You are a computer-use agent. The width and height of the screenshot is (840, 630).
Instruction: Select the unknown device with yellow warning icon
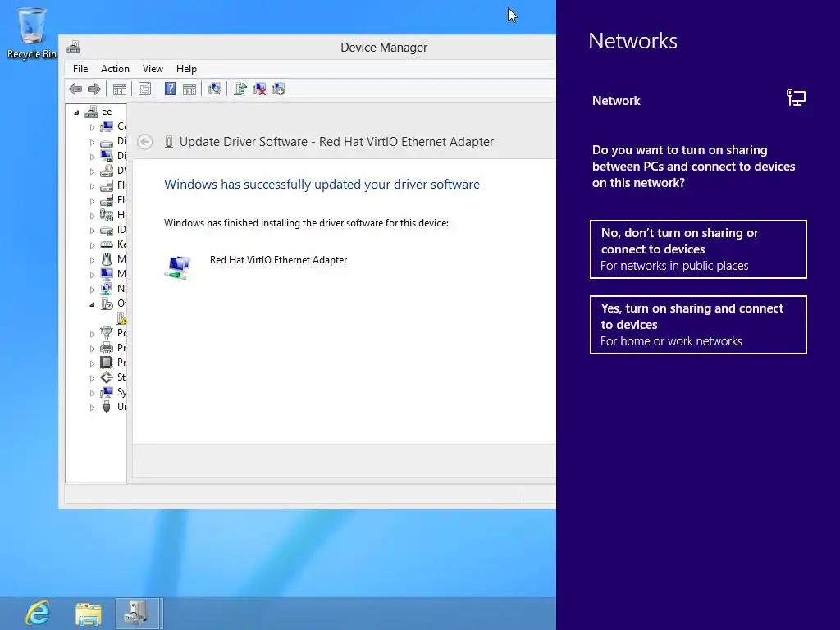click(121, 318)
